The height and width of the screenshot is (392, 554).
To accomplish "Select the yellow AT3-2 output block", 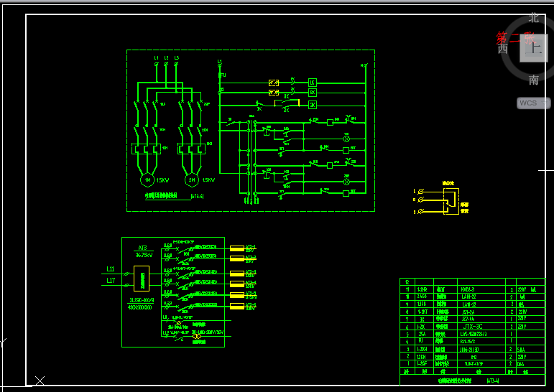I will click(x=237, y=259).
